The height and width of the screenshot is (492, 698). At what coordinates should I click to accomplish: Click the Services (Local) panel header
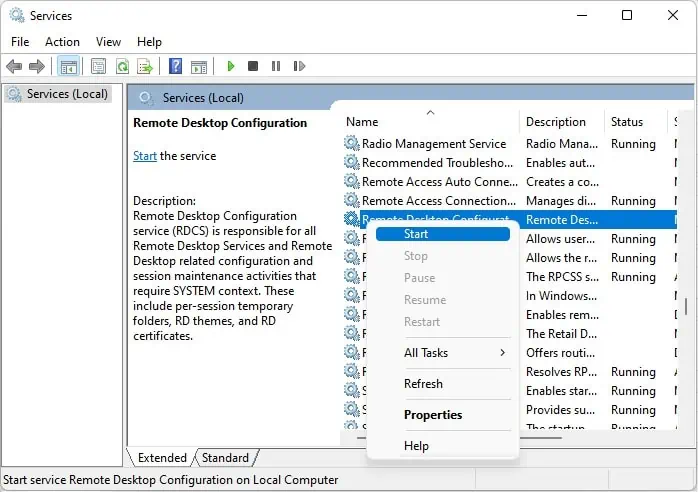point(203,98)
